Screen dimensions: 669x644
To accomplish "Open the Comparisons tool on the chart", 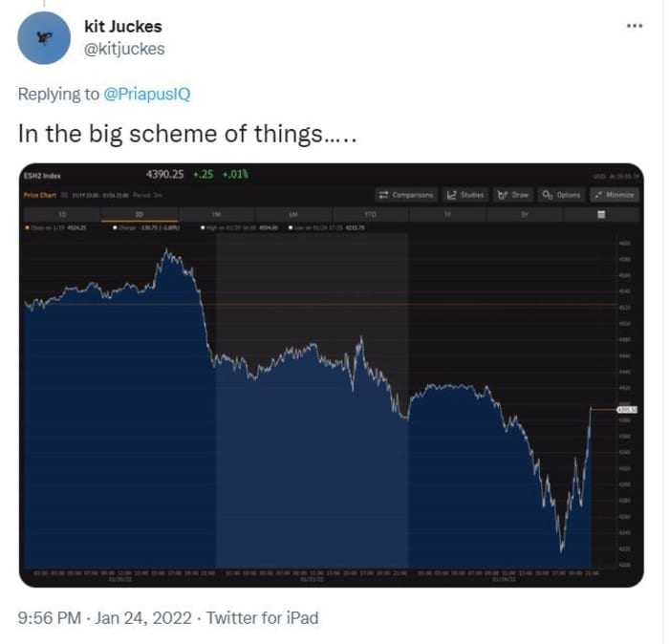I will (406, 195).
